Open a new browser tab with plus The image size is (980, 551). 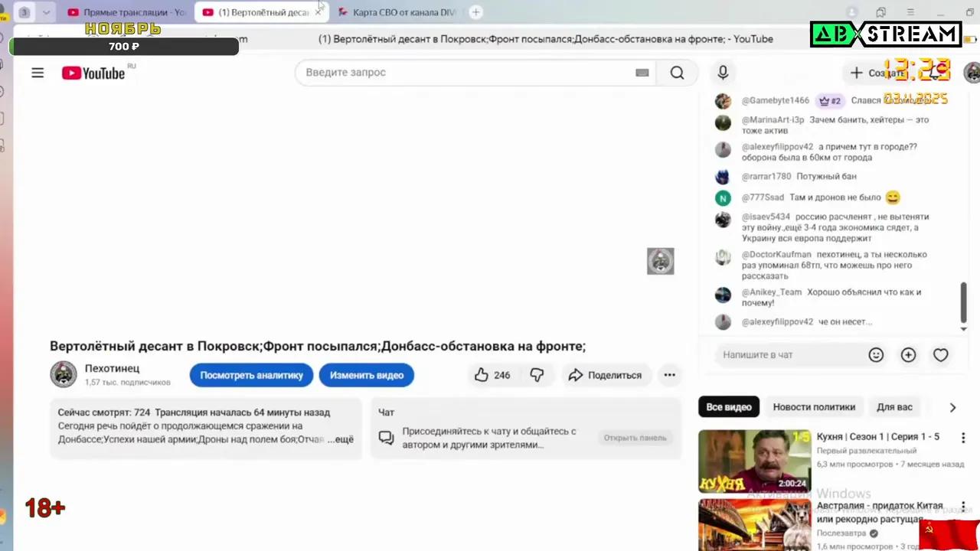pos(475,12)
